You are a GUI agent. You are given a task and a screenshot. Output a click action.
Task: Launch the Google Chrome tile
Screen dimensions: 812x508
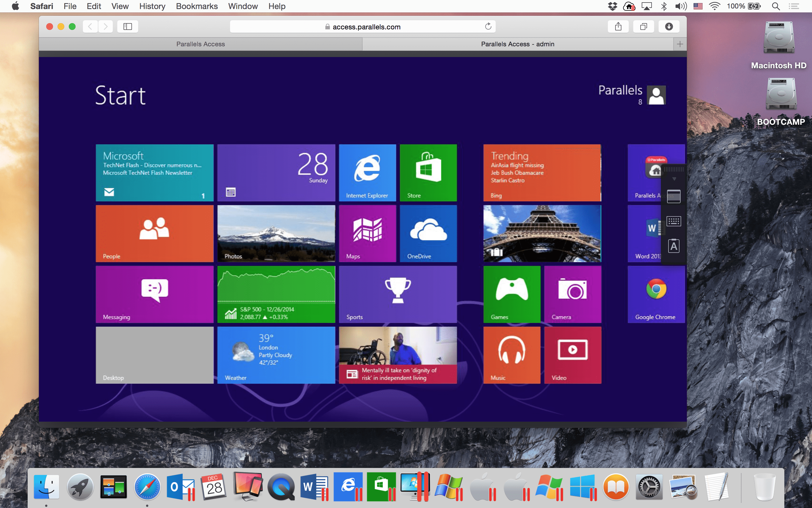pos(656,294)
